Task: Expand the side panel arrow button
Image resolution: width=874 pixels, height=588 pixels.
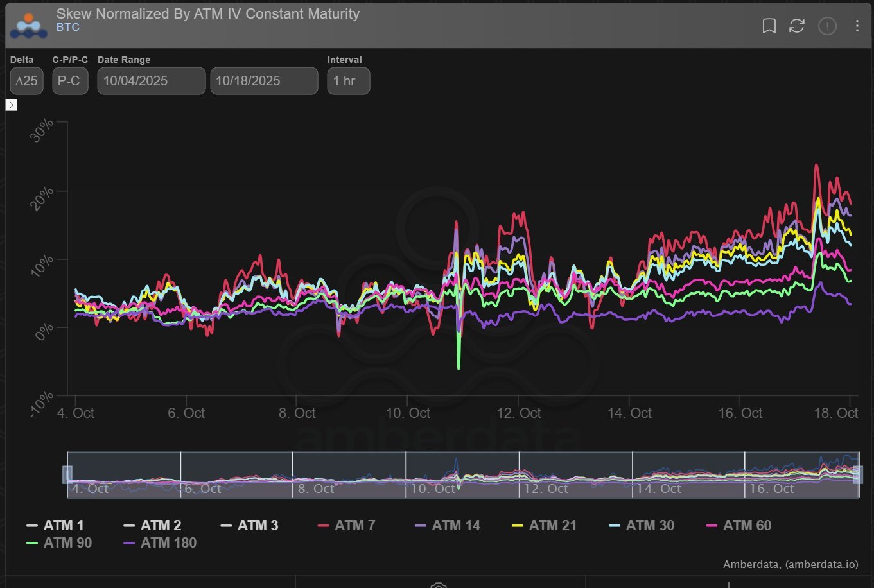Action: point(11,105)
